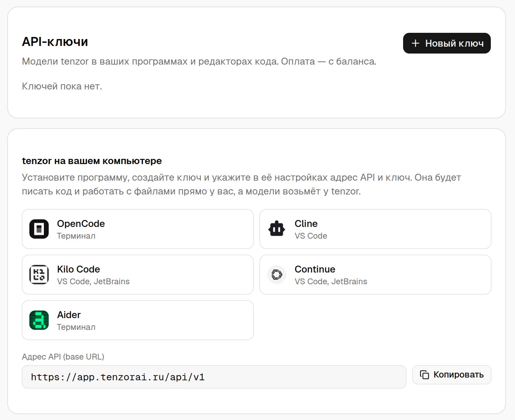Open the Kilo Code card title
The image size is (515, 420).
[78, 269]
